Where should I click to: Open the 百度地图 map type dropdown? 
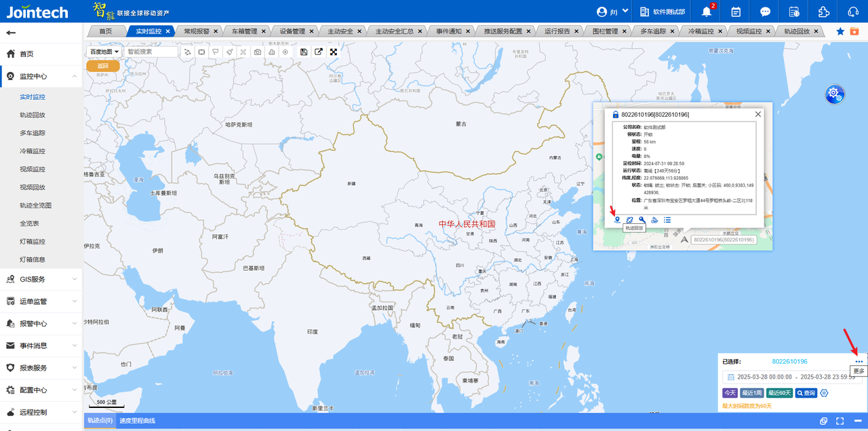[104, 52]
